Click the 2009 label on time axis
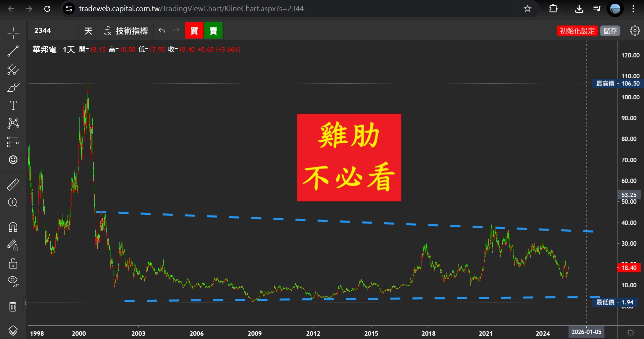The width and height of the screenshot is (644, 339). click(x=255, y=333)
